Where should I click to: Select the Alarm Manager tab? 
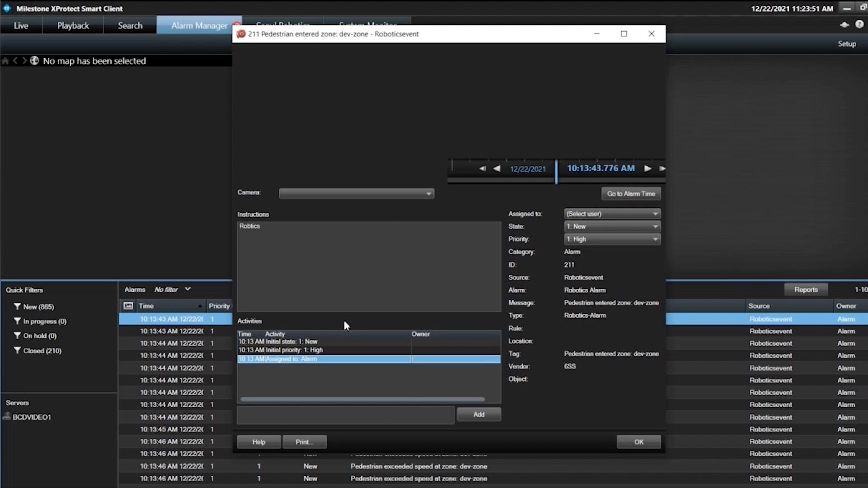coord(199,26)
